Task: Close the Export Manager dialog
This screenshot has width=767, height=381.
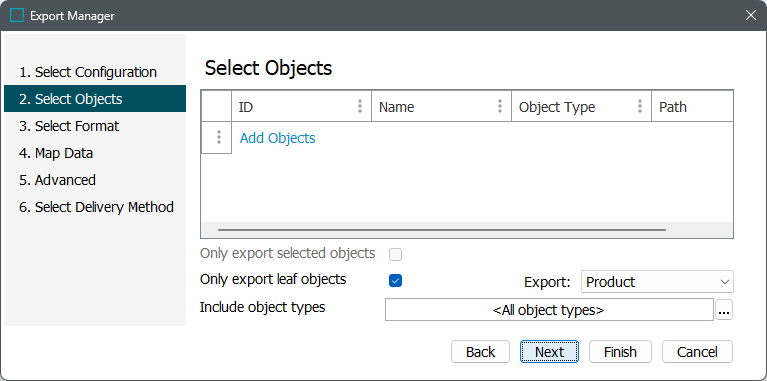Action: coord(750,16)
